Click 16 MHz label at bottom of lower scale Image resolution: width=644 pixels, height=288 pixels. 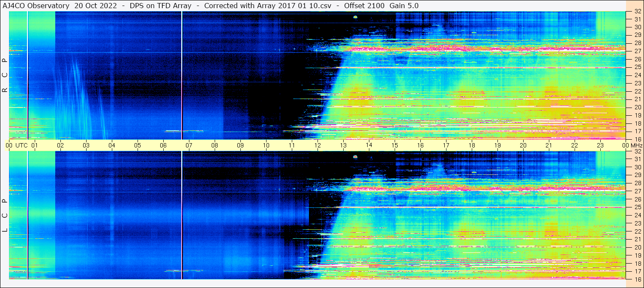(637, 279)
